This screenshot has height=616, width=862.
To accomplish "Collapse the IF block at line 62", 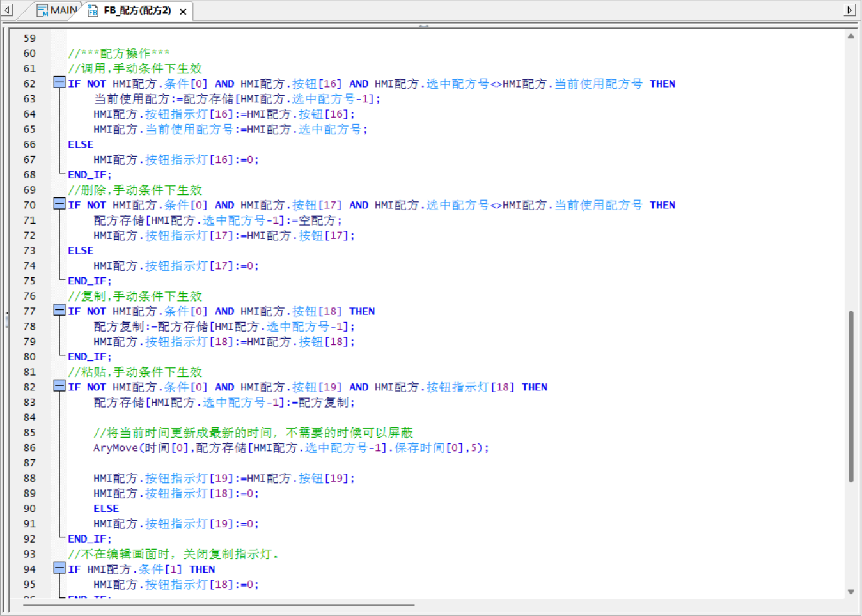I will tap(59, 82).
